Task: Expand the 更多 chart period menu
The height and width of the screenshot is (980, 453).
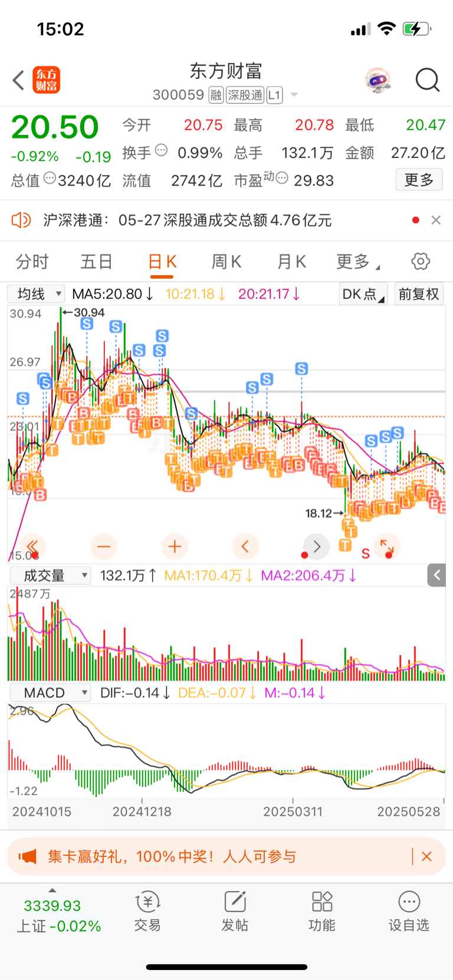Action: pos(357,262)
